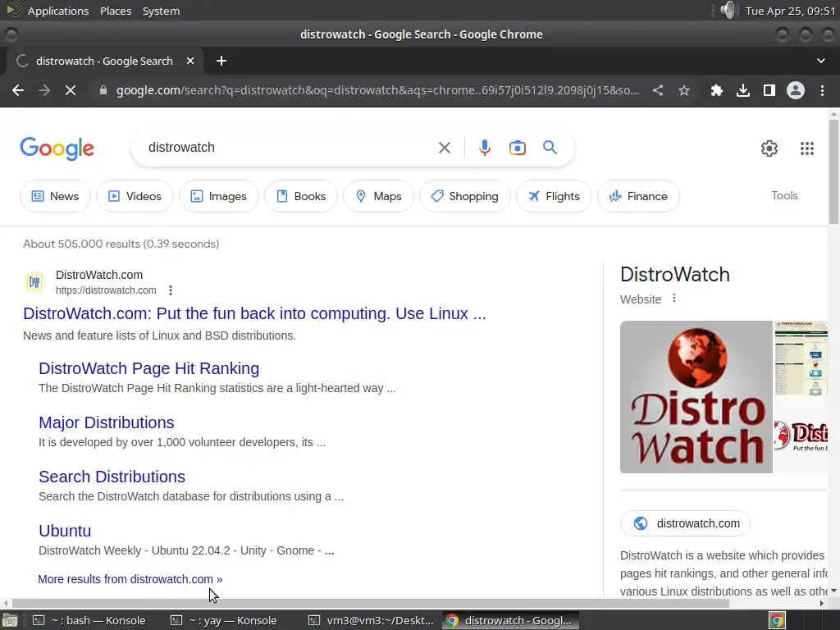Open DistroWatch Page Hit Ranking link

click(149, 368)
